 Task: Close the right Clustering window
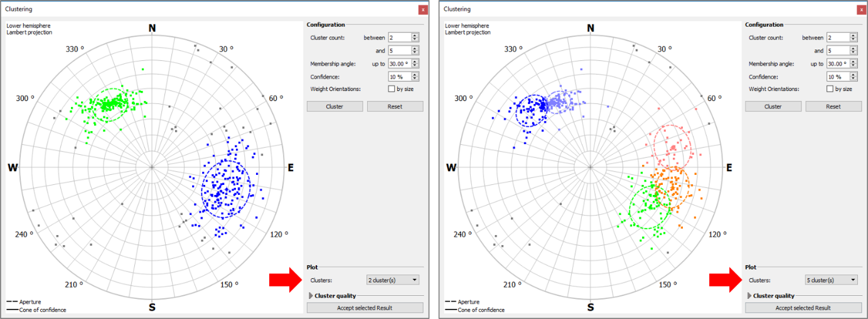861,9
